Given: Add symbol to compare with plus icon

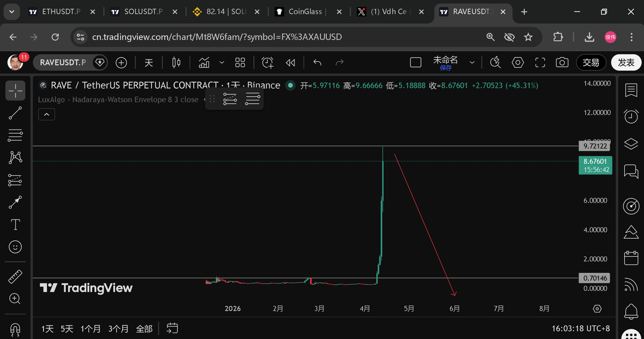Looking at the screenshot, I should coord(121,63).
